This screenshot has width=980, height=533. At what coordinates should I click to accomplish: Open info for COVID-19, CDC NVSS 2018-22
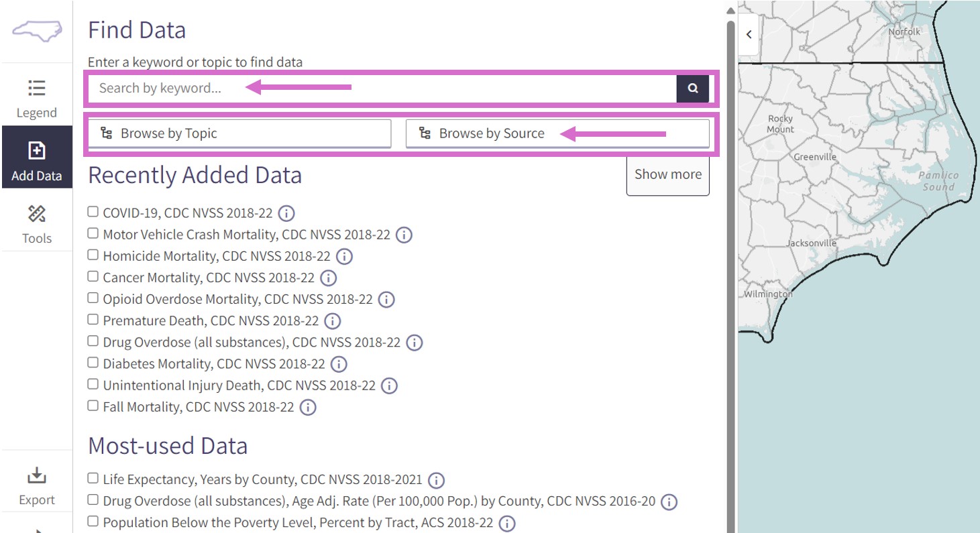coord(286,213)
